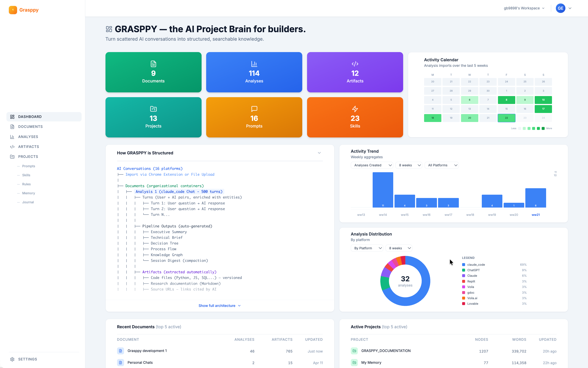
Task: Open GRASPPY_DOCUMENTATION project row
Action: [x=454, y=351]
